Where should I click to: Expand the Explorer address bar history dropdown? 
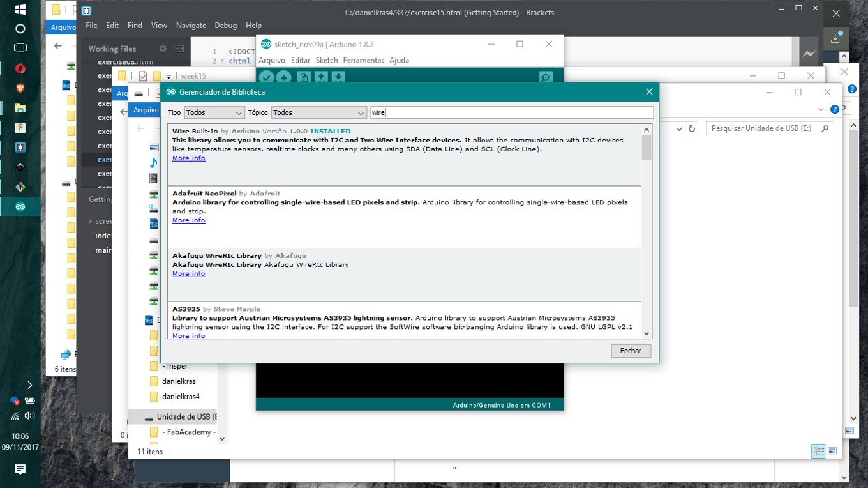pos(680,128)
